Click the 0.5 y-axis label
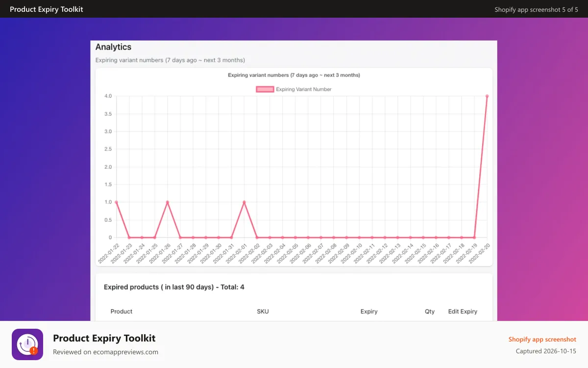588x368 pixels. point(108,220)
